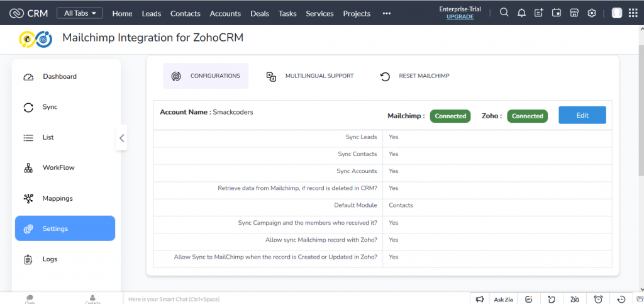The image size is (644, 304).
Task: Click the announcements megaphone icon
Action: point(479,299)
